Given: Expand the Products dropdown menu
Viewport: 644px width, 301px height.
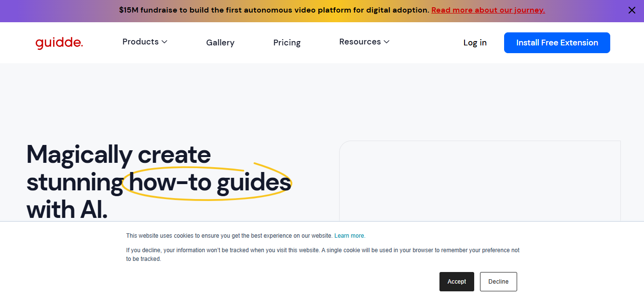Looking at the screenshot, I should (145, 42).
